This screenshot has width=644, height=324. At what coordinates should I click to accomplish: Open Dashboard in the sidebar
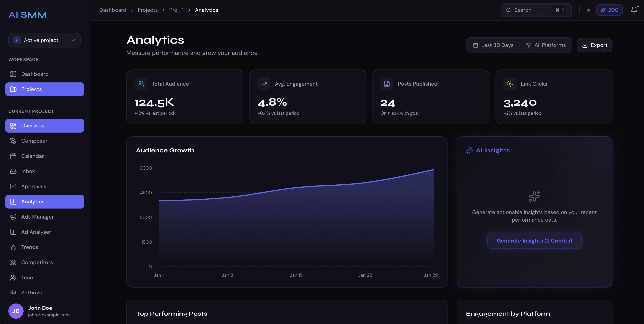click(x=44, y=74)
